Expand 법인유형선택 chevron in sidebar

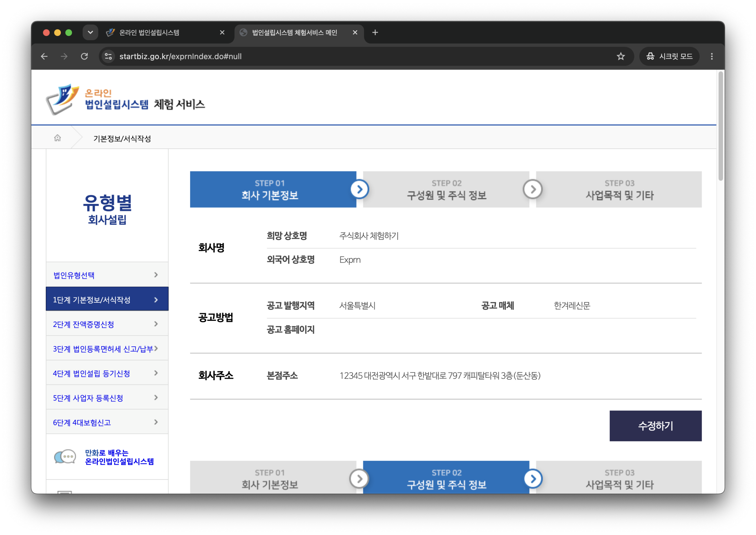[x=156, y=275]
